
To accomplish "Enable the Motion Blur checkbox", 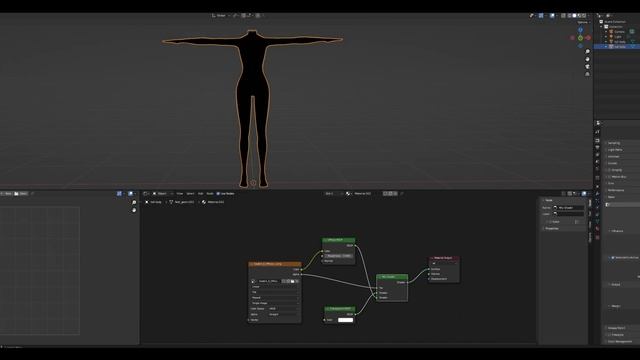I will tap(609, 177).
